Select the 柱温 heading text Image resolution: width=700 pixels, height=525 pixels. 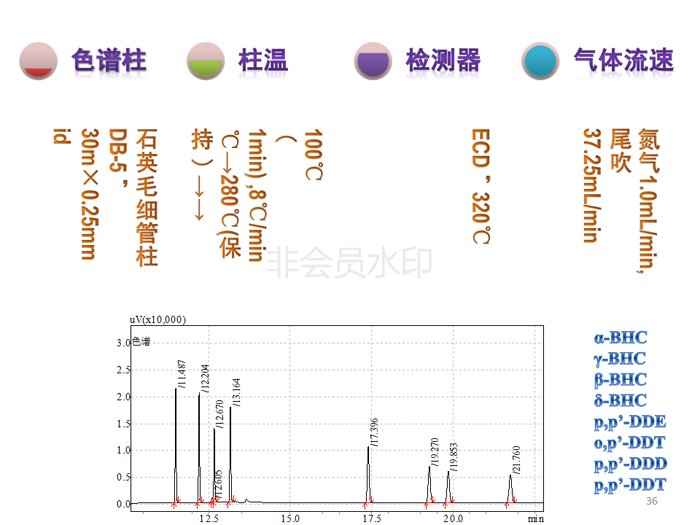[x=263, y=61]
